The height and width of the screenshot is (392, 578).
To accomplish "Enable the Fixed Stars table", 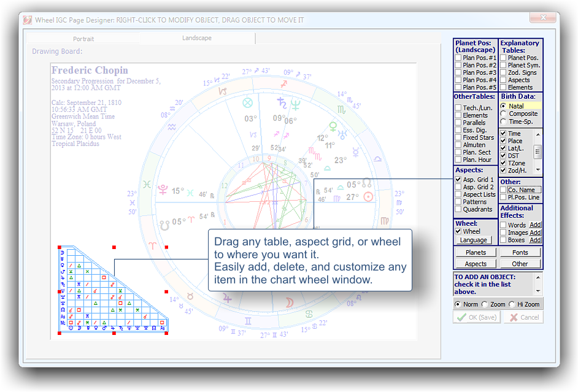I will pyautogui.click(x=458, y=137).
